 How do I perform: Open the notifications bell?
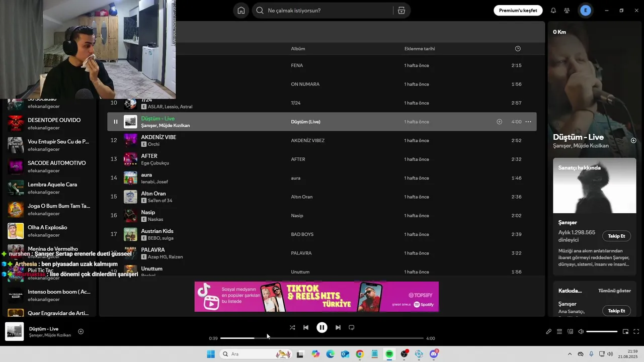[x=553, y=11]
